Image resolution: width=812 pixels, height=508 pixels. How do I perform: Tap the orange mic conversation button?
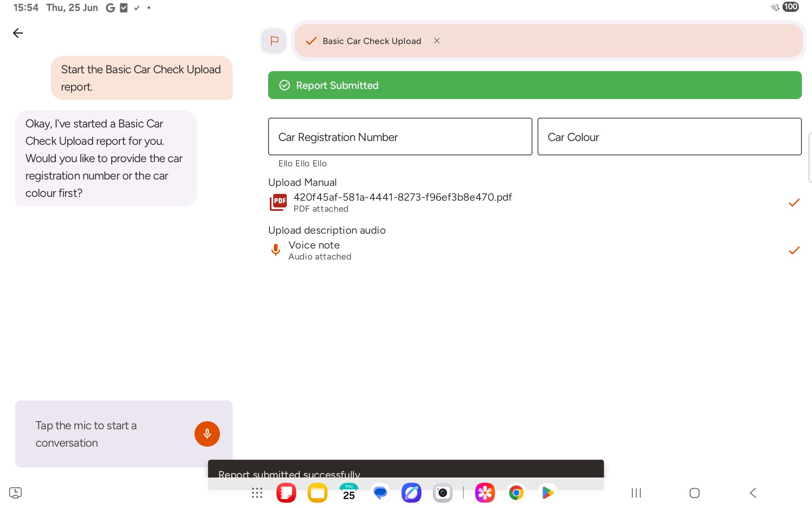(207, 434)
